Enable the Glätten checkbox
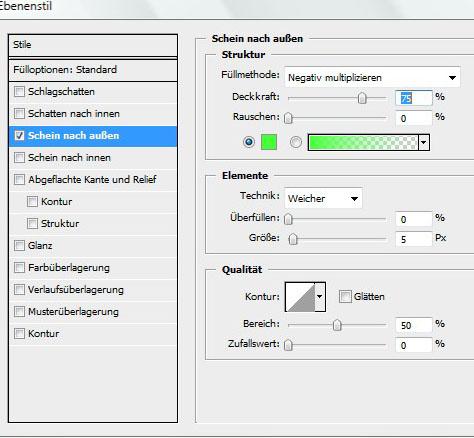This screenshot has width=474, height=438. [x=345, y=296]
